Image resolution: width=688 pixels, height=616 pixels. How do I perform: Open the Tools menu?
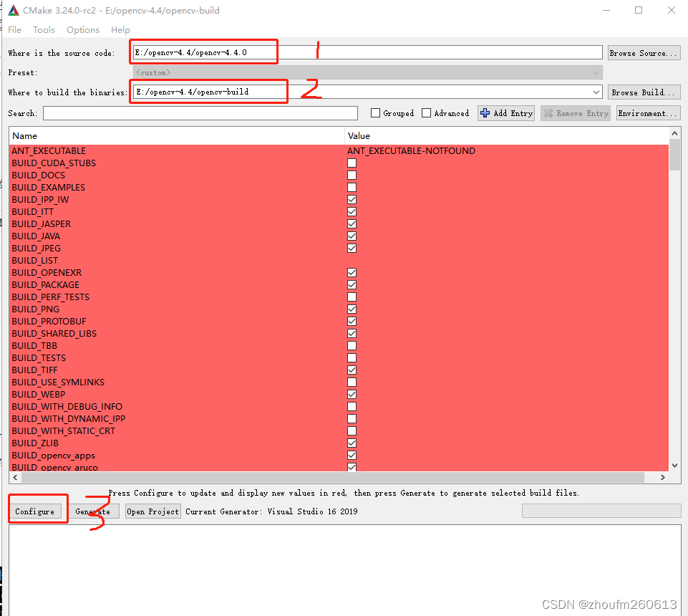[44, 30]
